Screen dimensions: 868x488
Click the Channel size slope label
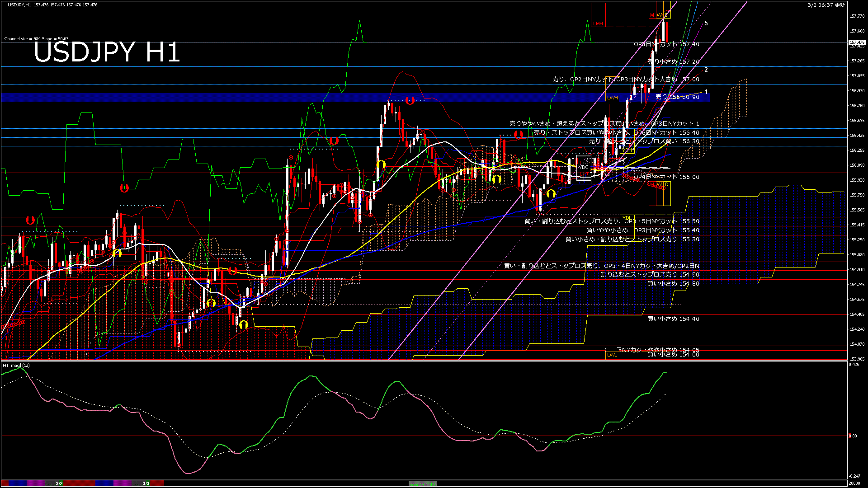(36, 39)
